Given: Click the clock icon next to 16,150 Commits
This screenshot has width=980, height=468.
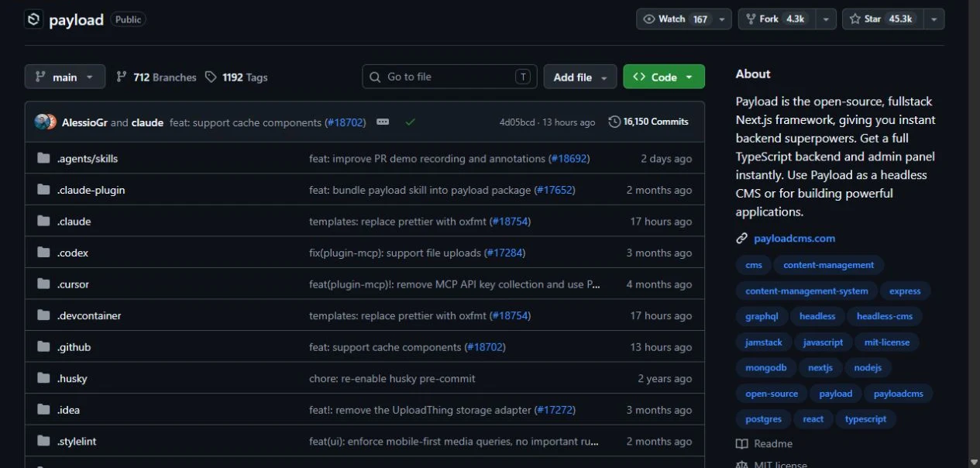Looking at the screenshot, I should (x=614, y=122).
